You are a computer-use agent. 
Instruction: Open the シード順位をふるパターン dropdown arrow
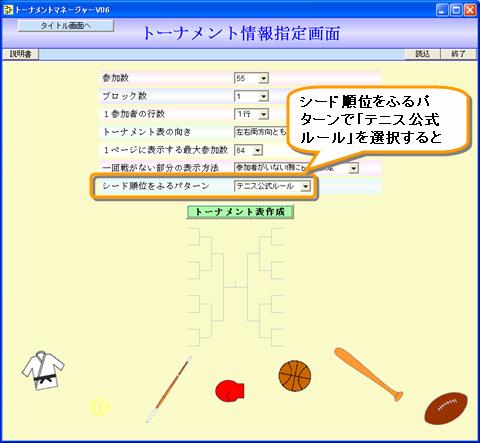(305, 186)
